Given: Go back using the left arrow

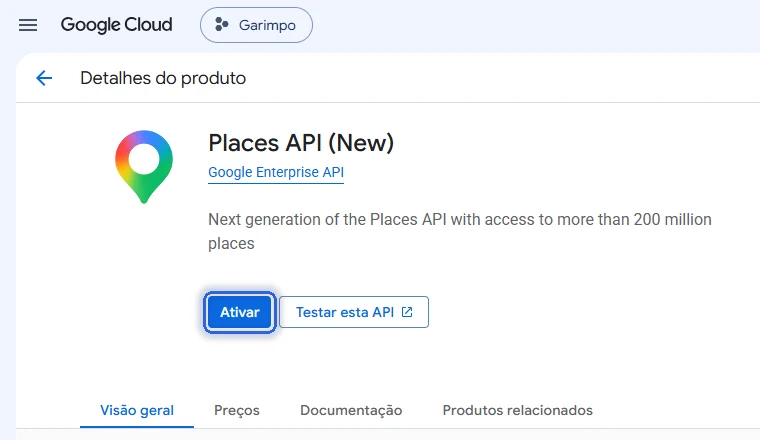Looking at the screenshot, I should [44, 78].
